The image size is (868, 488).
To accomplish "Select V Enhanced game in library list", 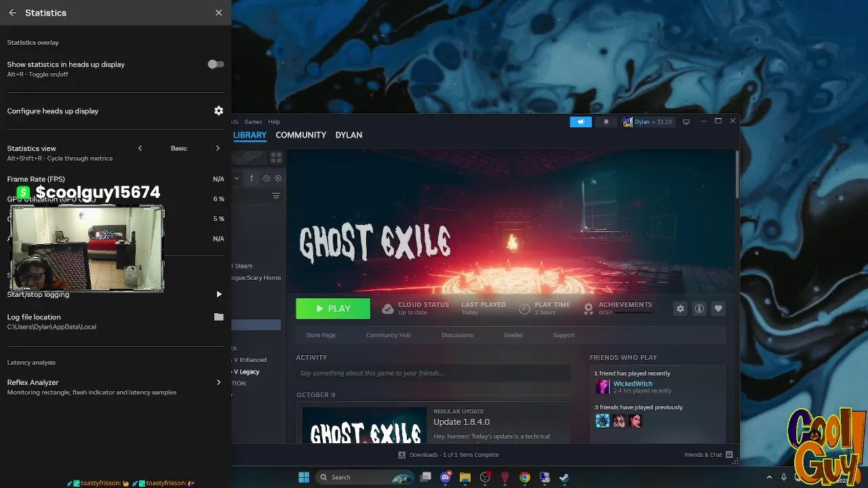I will [251, 360].
